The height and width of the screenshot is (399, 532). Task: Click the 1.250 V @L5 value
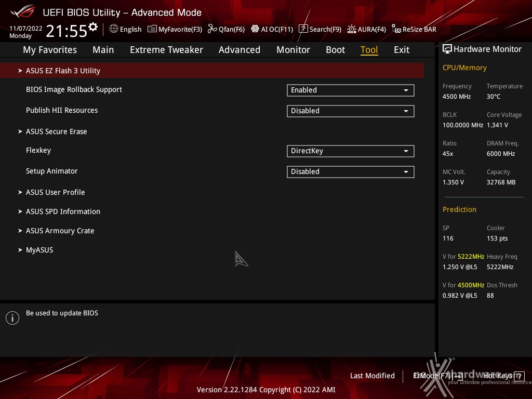[460, 267]
